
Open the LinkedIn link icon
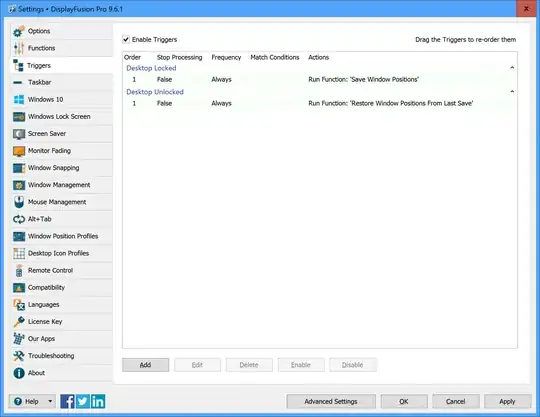[x=98, y=402]
